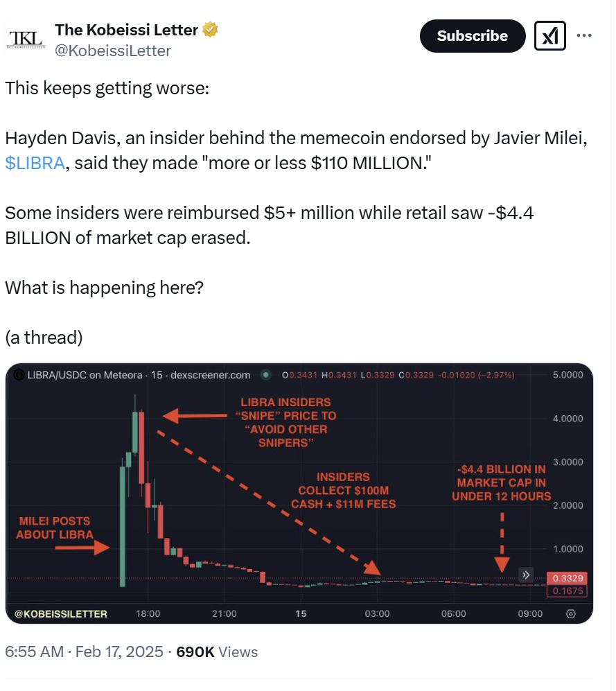The width and height of the screenshot is (616, 691).
Task: View the 690K Views analytics
Action: (217, 651)
